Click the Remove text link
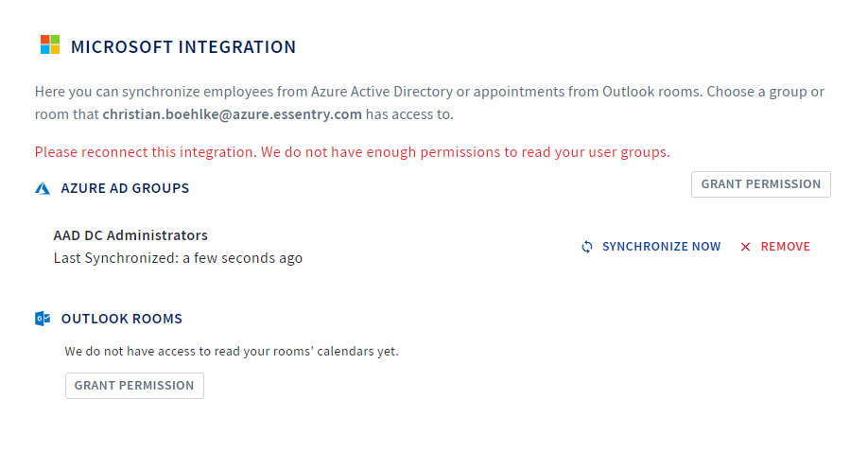Screen dimensions: 868x451 785,247
